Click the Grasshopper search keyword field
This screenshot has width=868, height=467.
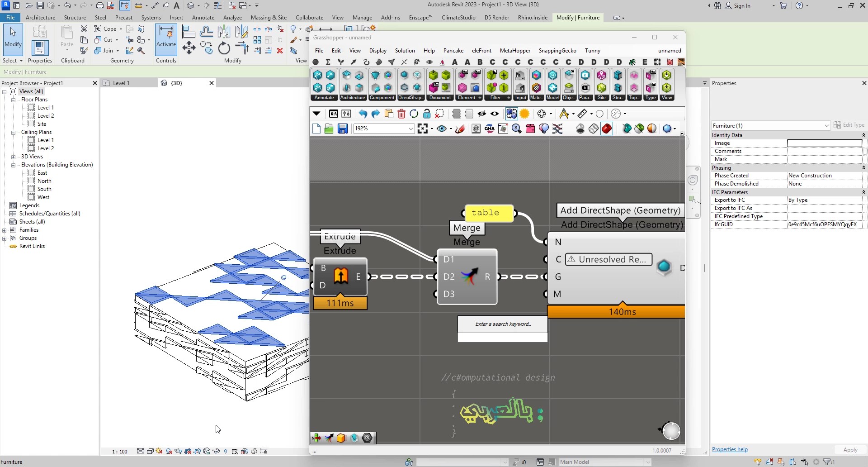pos(503,324)
